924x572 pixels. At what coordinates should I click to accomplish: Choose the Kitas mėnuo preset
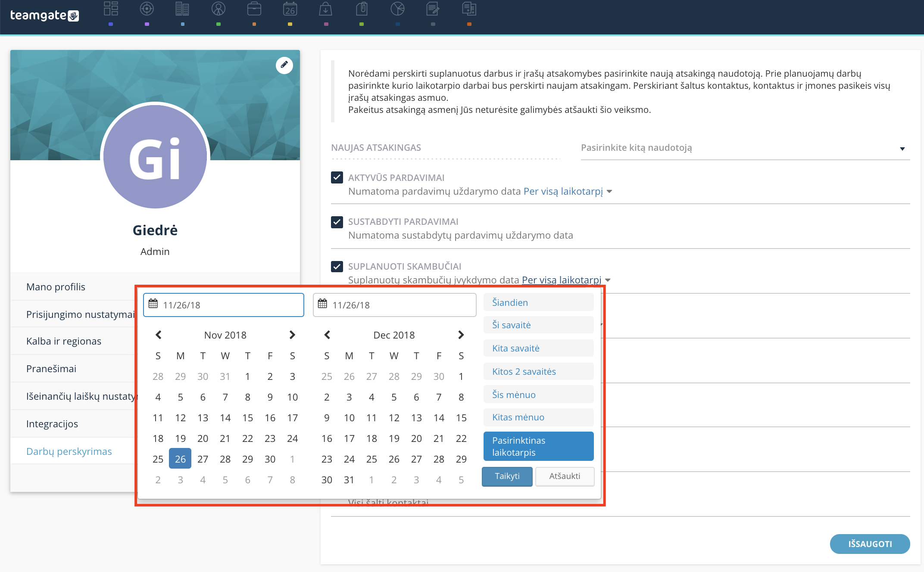[x=539, y=417]
